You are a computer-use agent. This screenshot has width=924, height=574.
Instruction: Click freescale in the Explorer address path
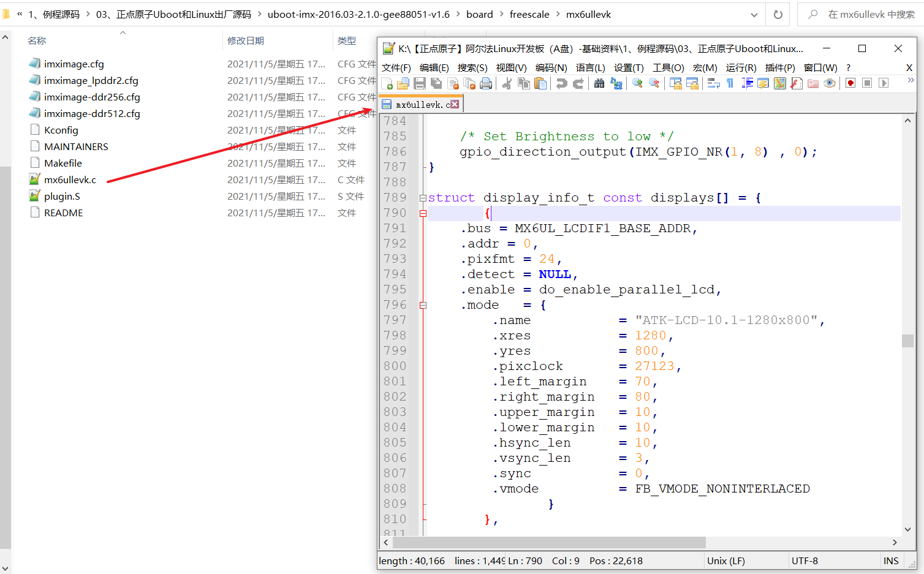pyautogui.click(x=529, y=14)
